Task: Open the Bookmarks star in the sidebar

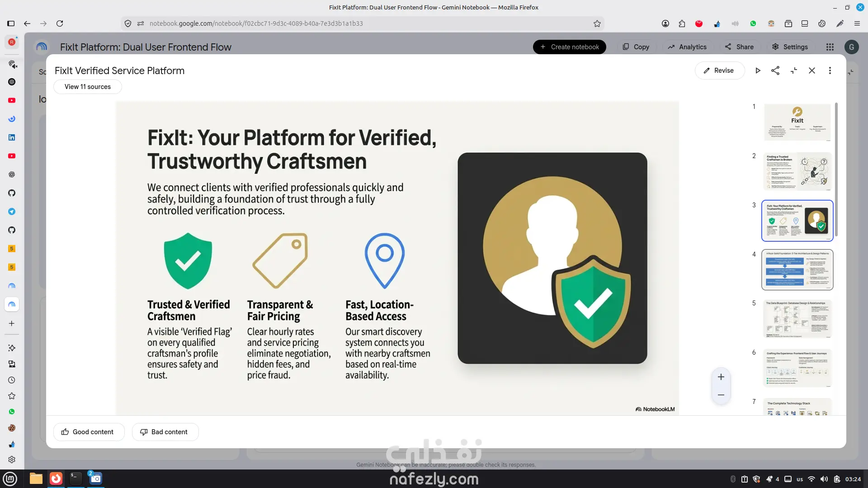Action: (12, 396)
